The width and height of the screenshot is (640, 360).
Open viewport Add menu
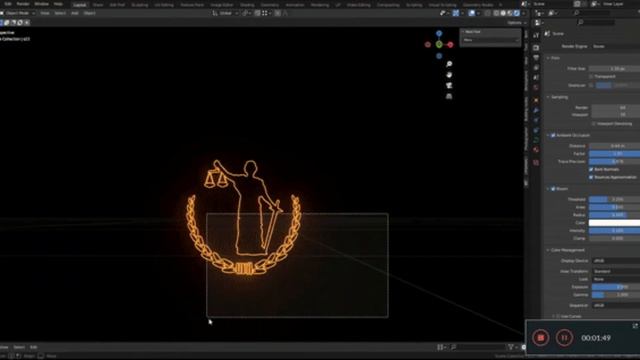75,13
